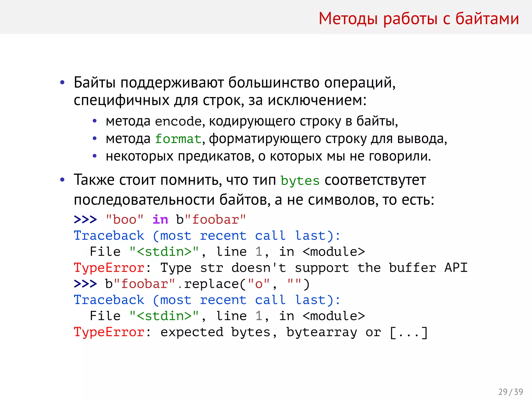Click the line 'специфичных для строк, за исключением:'
Screen dimensions: 532x399
(220, 100)
